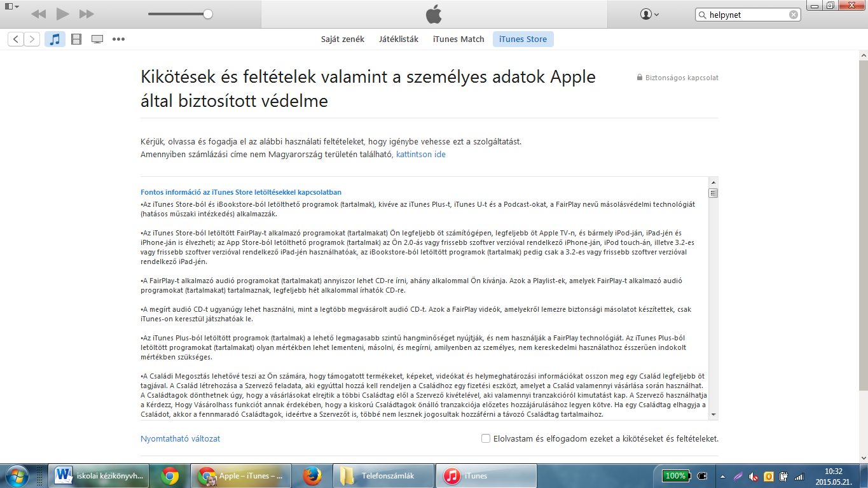Viewport: 868px width, 488px height.
Task: Click the clock showing 10:32
Action: pos(832,476)
